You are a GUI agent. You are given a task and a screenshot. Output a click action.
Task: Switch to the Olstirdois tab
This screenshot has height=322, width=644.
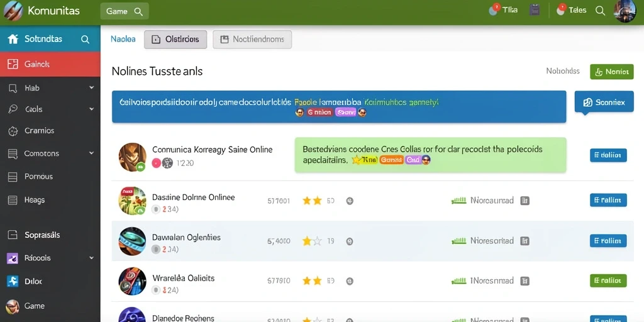pyautogui.click(x=175, y=40)
